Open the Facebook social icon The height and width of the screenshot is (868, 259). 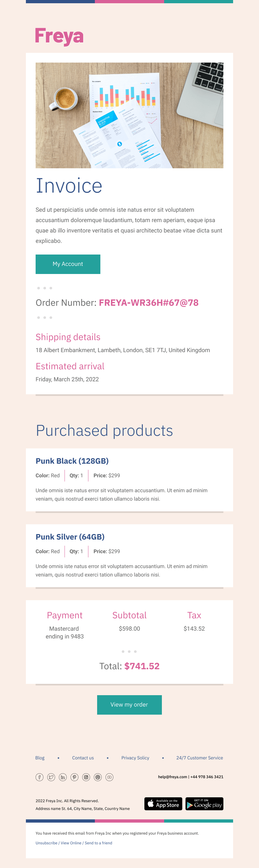pyautogui.click(x=39, y=777)
